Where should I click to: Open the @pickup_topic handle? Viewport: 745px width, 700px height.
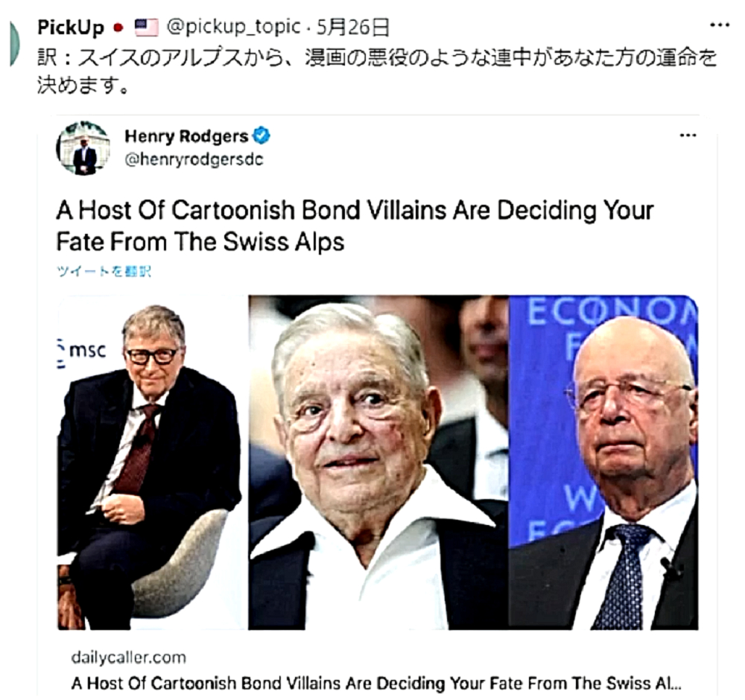234,27
